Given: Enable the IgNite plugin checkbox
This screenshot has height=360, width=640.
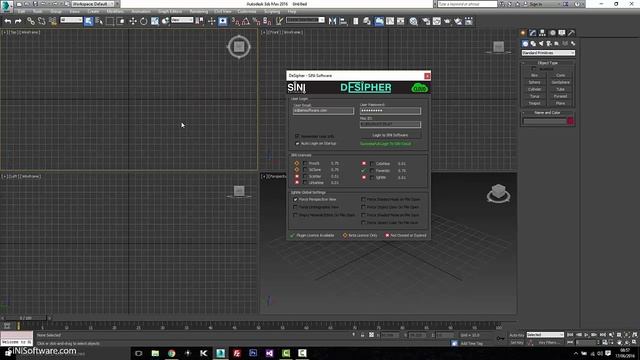Looking at the screenshot, I should point(372,178).
